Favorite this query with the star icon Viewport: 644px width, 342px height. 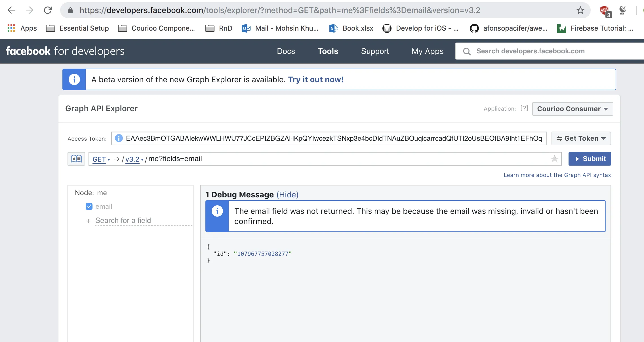[554, 159]
